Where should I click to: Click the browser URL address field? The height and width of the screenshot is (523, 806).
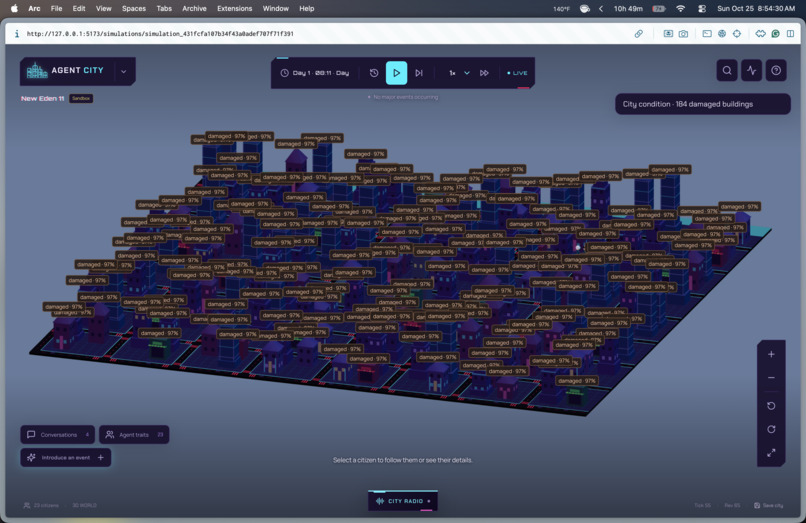pyautogui.click(x=160, y=34)
